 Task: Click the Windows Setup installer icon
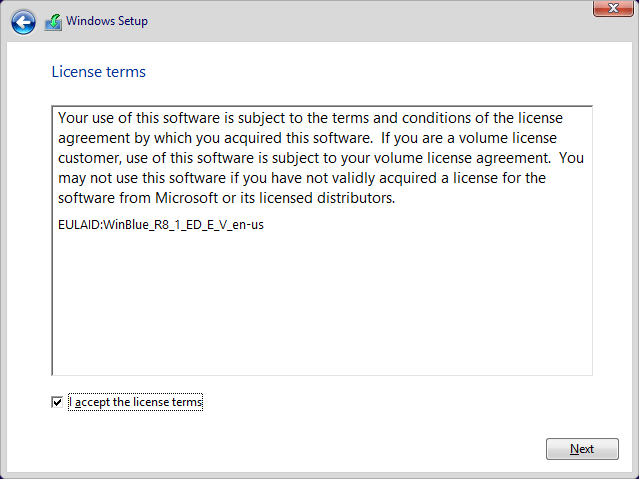tap(53, 22)
